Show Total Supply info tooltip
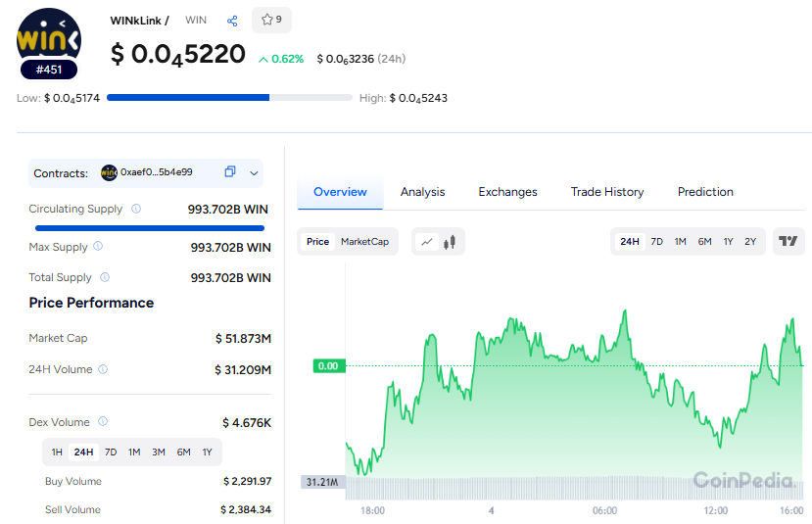The height and width of the screenshot is (524, 812). click(105, 277)
